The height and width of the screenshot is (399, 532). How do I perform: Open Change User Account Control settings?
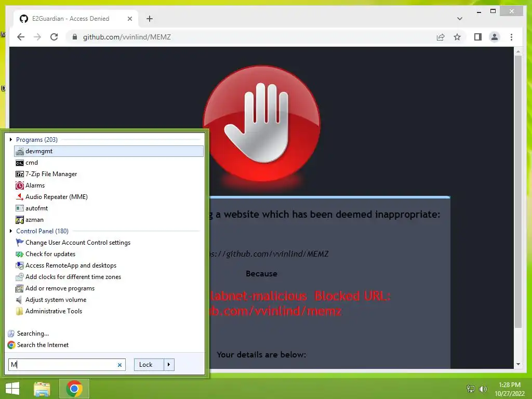[109, 243]
